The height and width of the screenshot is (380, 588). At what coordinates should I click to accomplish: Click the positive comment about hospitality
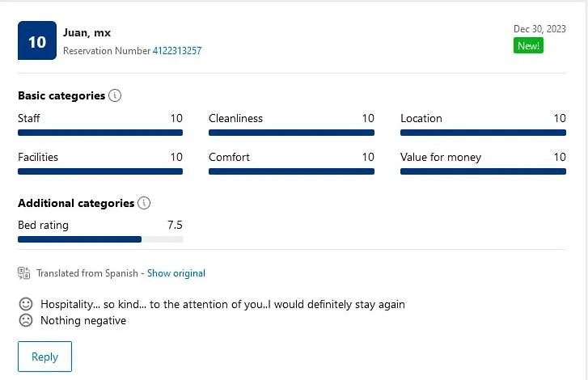pos(222,304)
